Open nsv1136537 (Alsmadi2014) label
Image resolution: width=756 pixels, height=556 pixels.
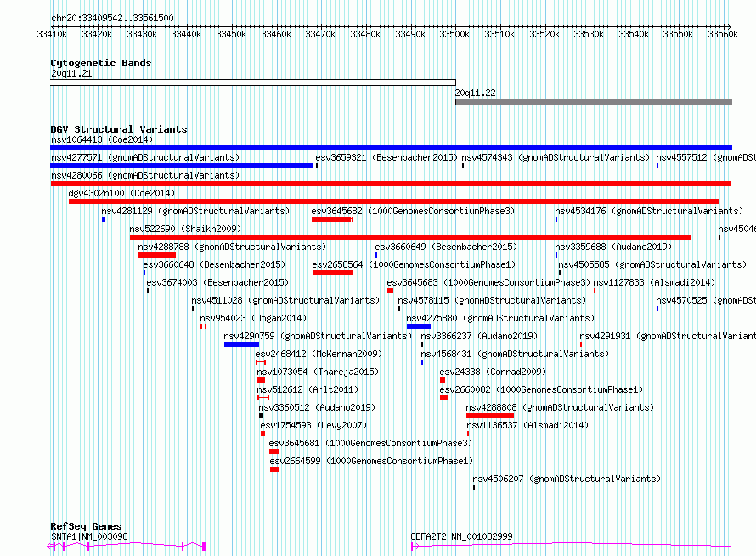tap(528, 426)
